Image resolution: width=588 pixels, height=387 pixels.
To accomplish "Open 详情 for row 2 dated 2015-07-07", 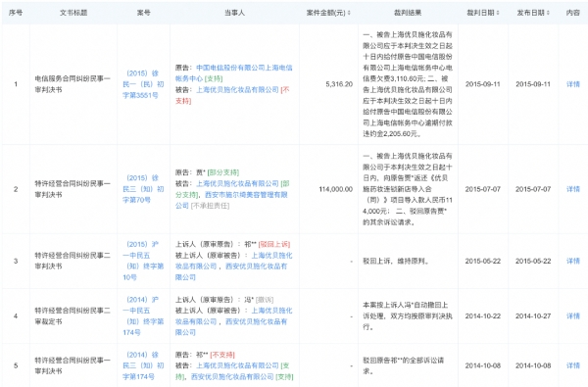I will [x=573, y=189].
